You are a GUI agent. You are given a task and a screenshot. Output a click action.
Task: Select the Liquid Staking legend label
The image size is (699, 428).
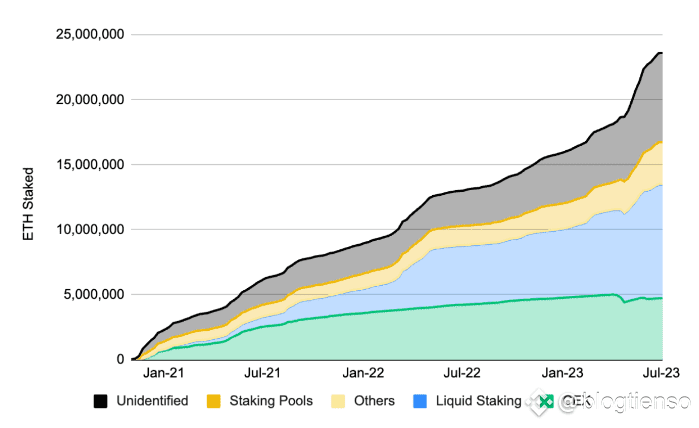coord(478,401)
